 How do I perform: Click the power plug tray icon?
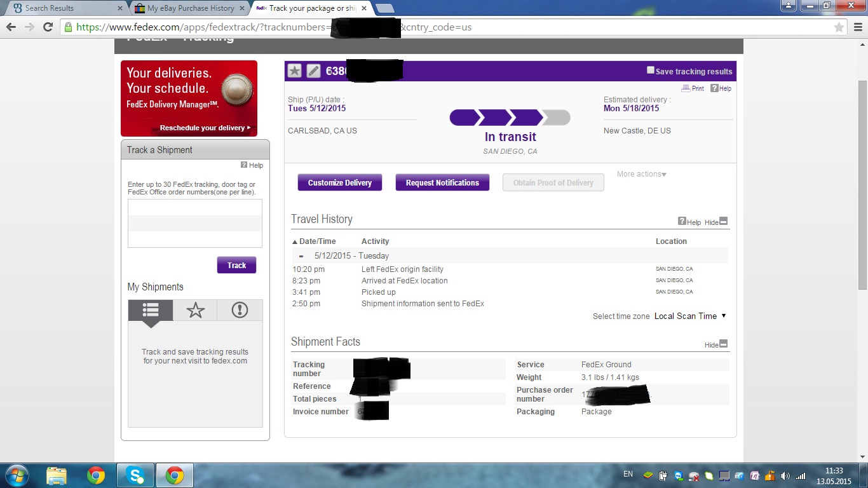tap(663, 475)
